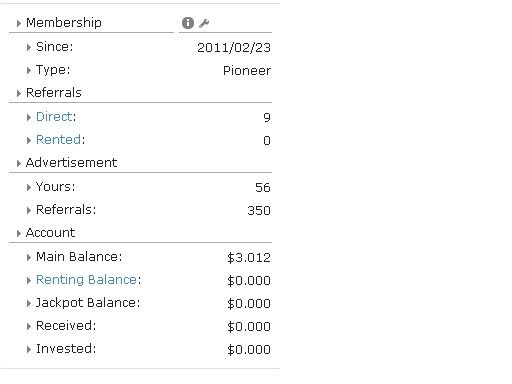This screenshot has width=512, height=384.
Task: Click the arrow next to Main Balance
Action: pos(29,257)
